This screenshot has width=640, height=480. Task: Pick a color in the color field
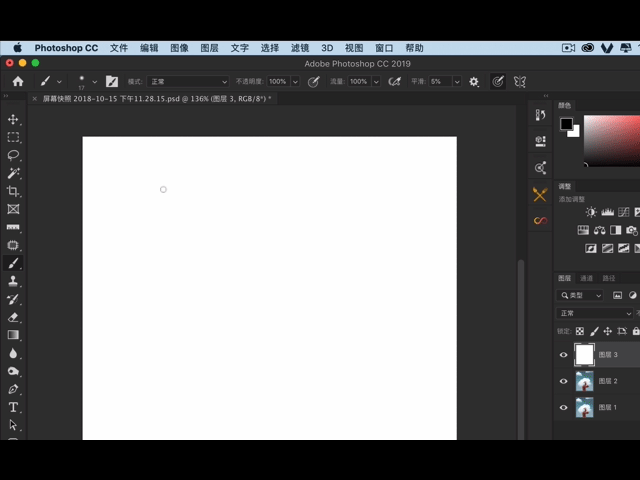(612, 141)
